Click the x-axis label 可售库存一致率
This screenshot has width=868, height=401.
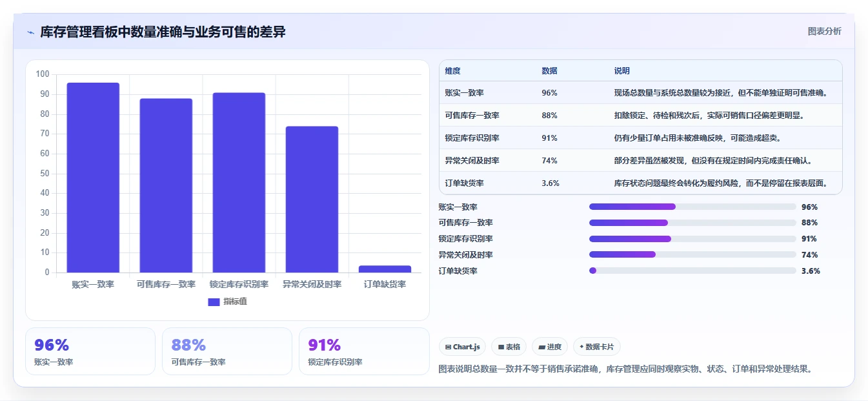point(166,284)
